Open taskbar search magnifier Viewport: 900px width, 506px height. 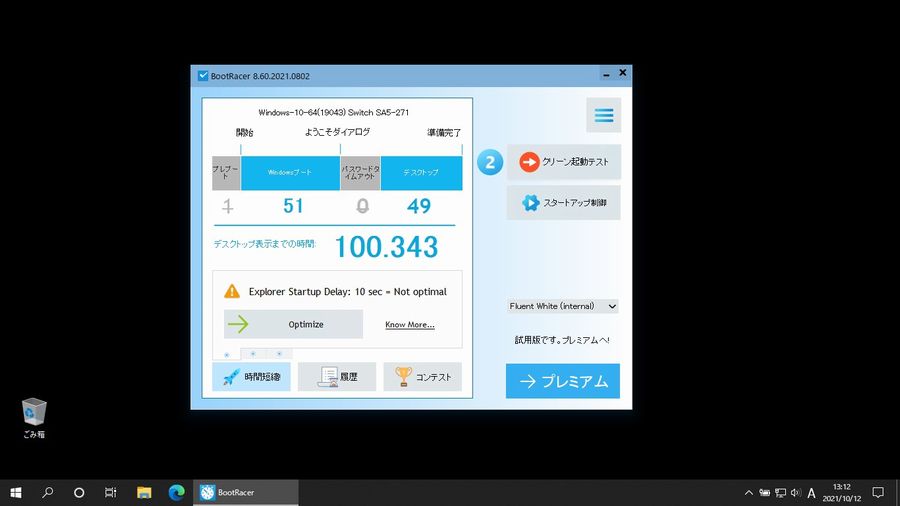48,492
